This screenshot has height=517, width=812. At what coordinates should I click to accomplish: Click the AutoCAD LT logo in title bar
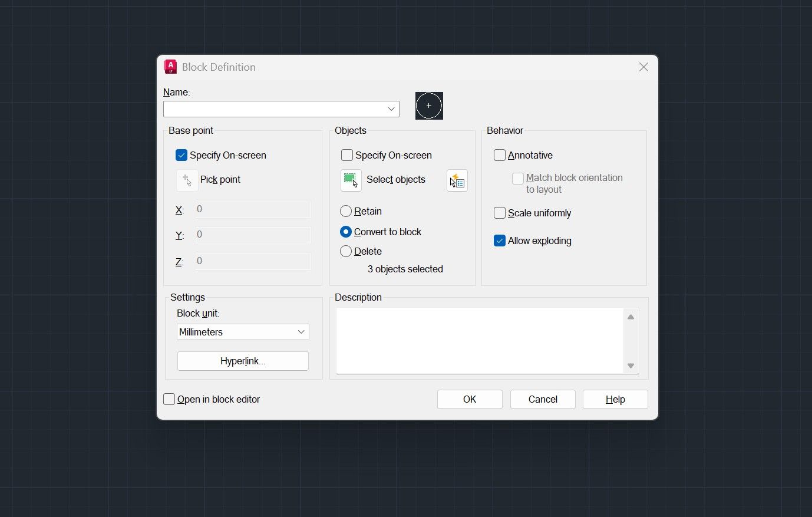[x=170, y=67]
